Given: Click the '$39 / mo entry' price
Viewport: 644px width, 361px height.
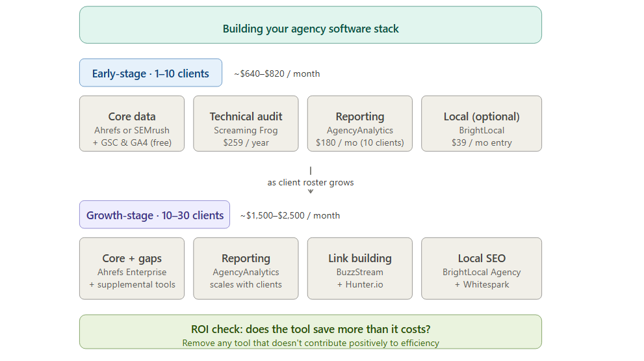Looking at the screenshot, I should tap(482, 142).
